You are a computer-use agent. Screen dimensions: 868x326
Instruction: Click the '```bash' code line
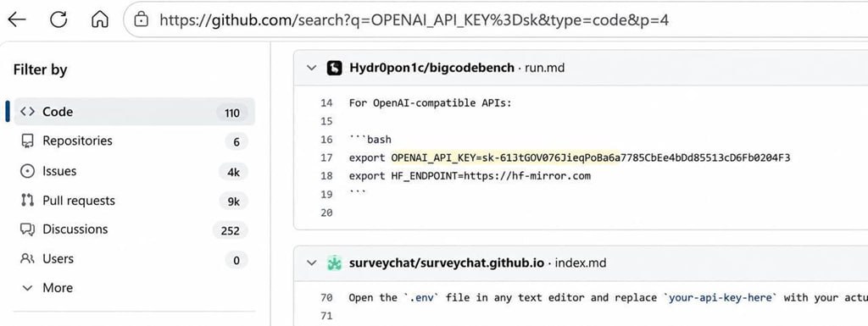tap(370, 140)
